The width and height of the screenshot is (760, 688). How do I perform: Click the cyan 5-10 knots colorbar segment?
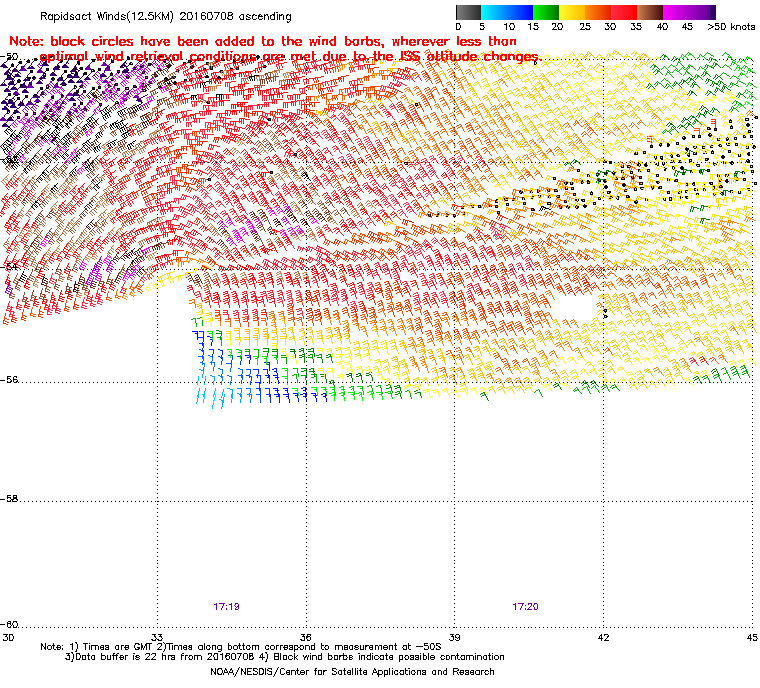(494, 12)
